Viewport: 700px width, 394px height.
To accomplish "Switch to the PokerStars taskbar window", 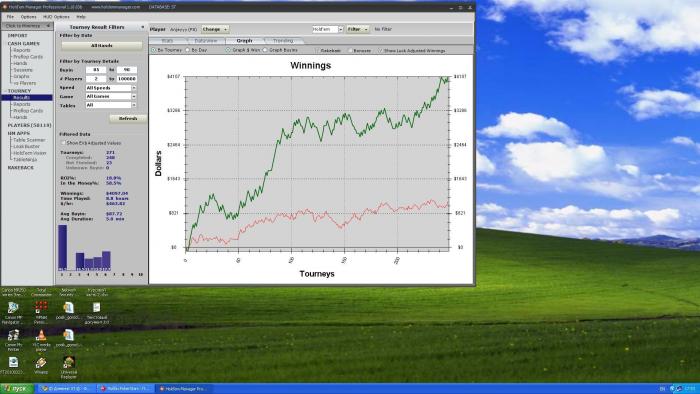I will pos(125,389).
